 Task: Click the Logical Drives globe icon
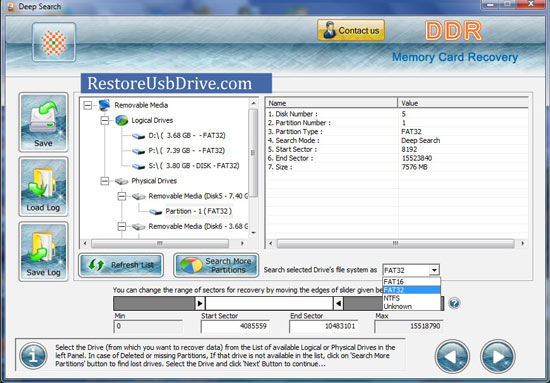pyautogui.click(x=121, y=120)
